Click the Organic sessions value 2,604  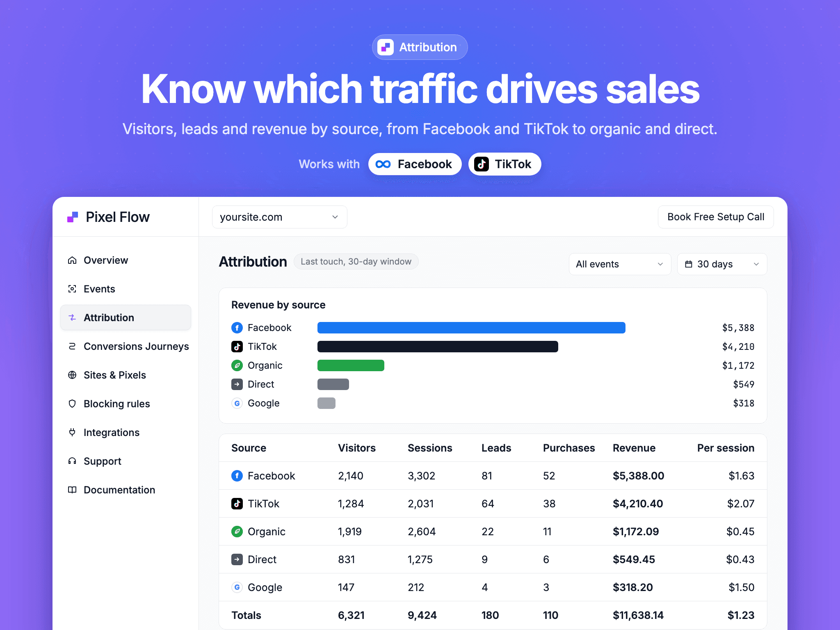pos(422,532)
